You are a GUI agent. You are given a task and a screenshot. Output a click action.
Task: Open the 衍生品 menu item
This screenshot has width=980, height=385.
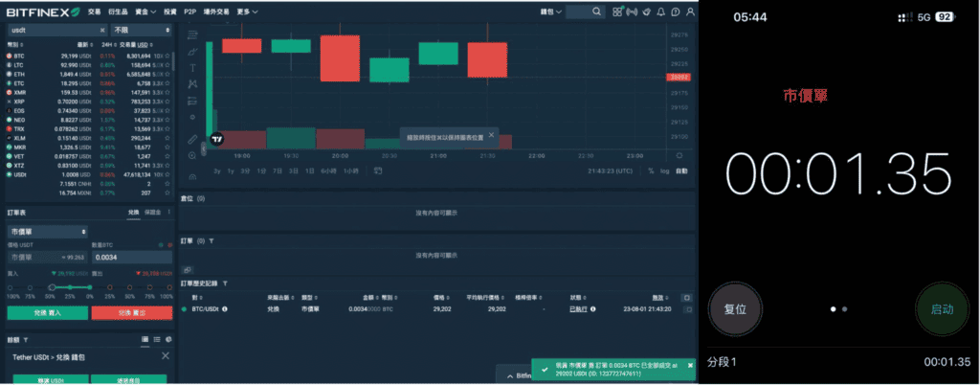click(x=118, y=11)
